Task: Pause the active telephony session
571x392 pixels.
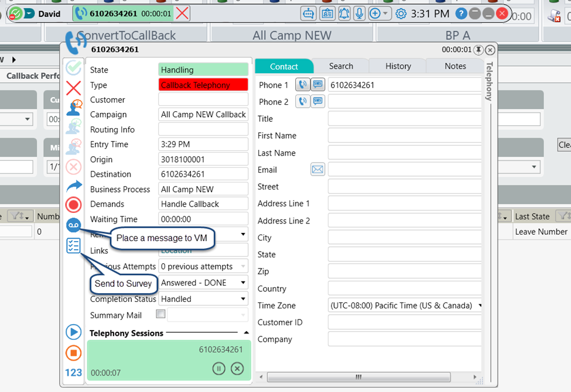Action: point(219,369)
